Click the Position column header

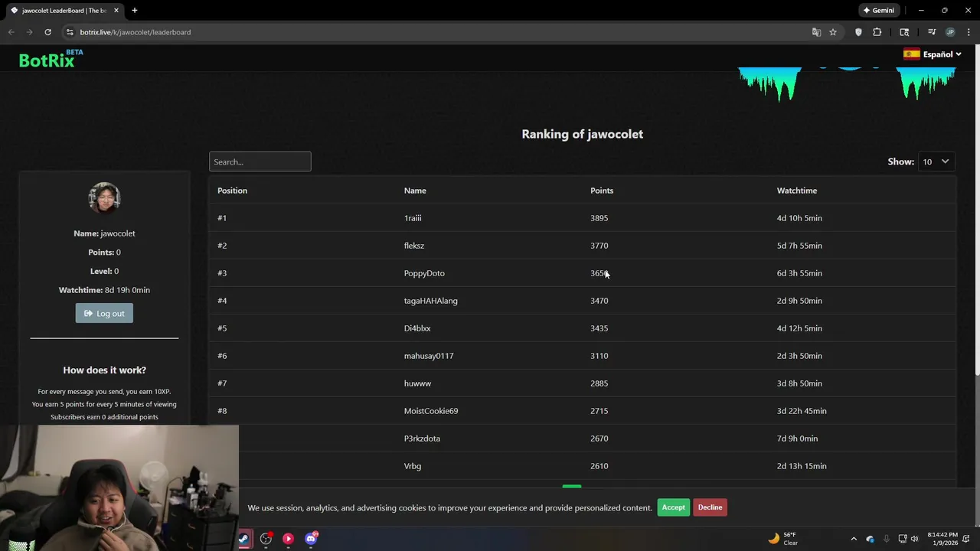(x=232, y=191)
